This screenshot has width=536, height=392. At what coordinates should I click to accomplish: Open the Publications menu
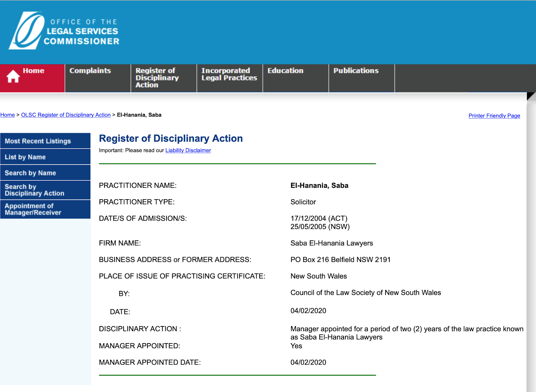point(362,78)
